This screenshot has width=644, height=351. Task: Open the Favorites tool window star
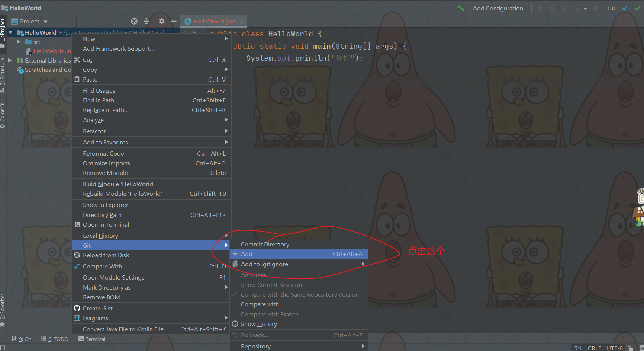point(2,325)
